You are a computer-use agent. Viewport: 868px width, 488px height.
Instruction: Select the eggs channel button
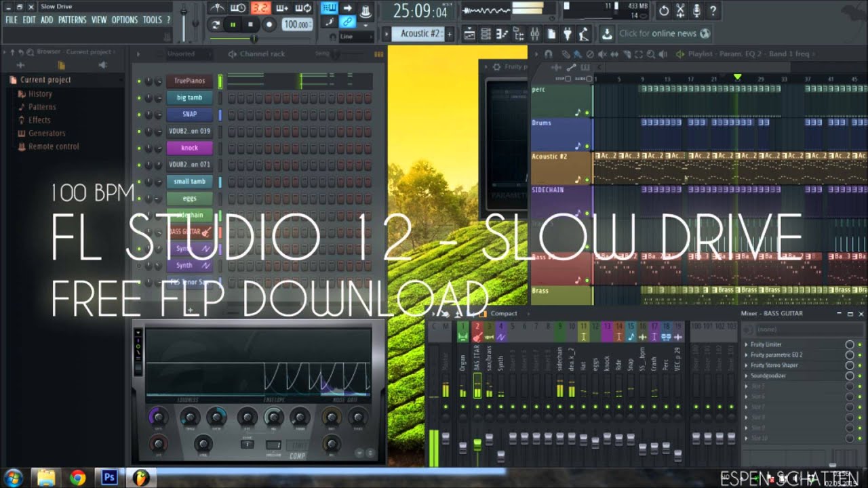click(x=190, y=199)
